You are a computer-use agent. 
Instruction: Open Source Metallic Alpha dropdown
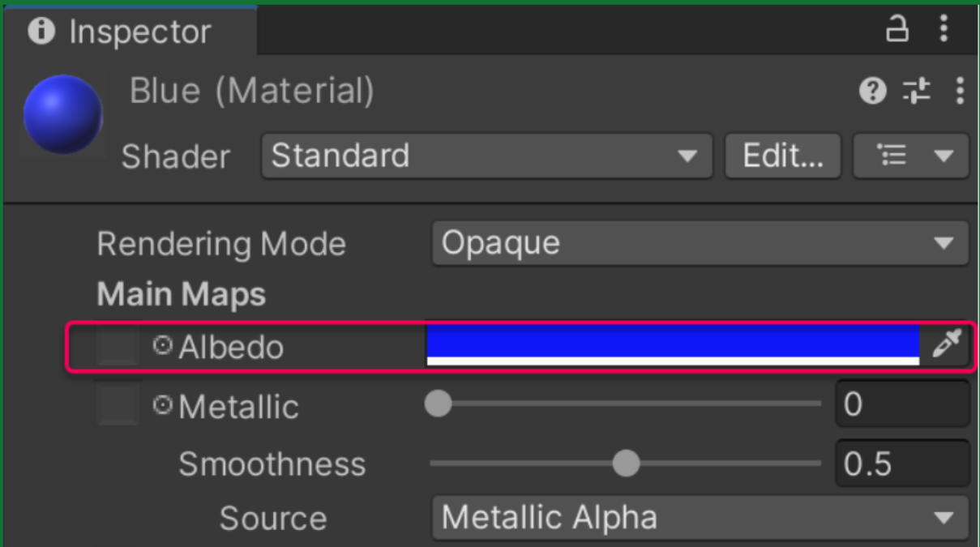pos(700,518)
